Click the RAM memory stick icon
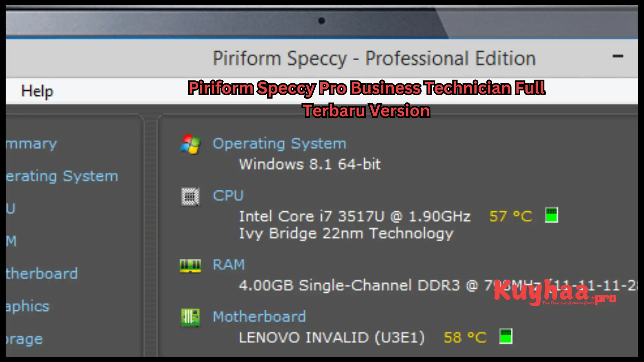This screenshot has height=362, width=644. (190, 265)
